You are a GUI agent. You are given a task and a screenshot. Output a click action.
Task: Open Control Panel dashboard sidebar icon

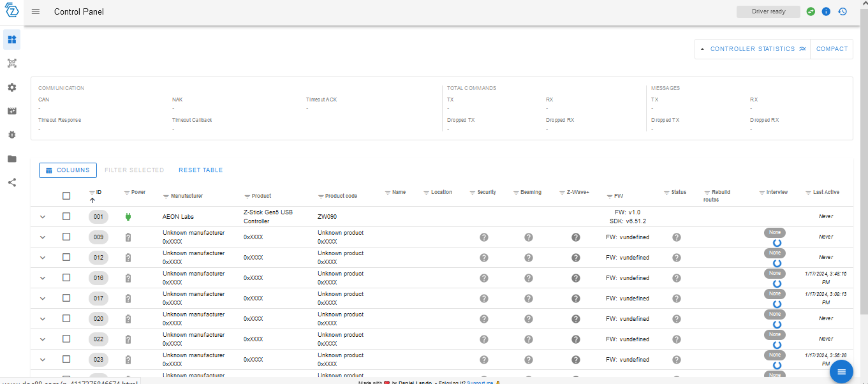11,40
